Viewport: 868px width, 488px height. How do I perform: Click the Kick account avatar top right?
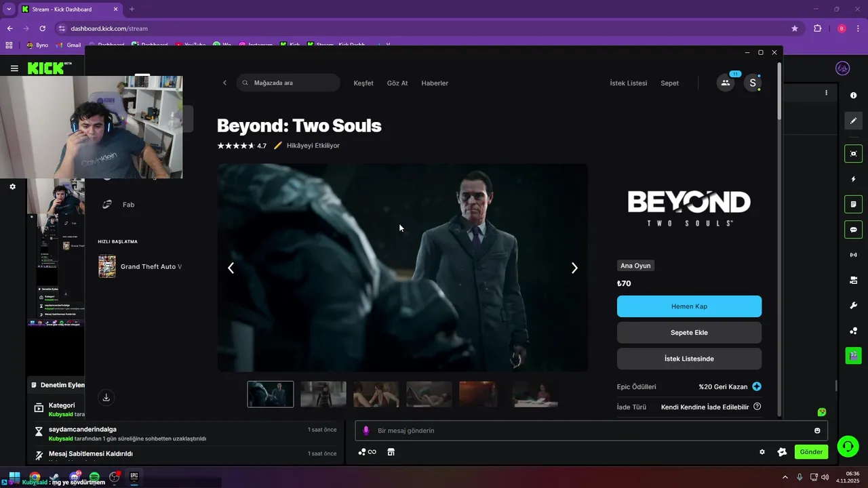(843, 68)
